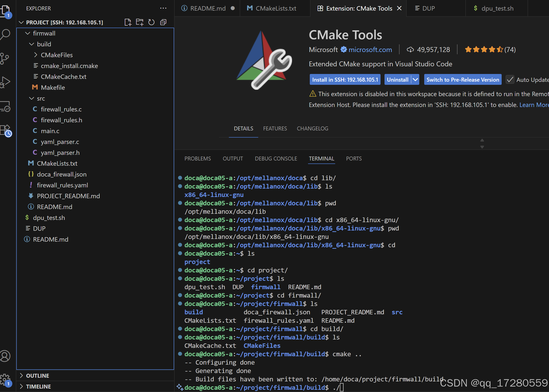This screenshot has height=392, width=549.
Task: Click the Learn More link
Action: point(534,105)
